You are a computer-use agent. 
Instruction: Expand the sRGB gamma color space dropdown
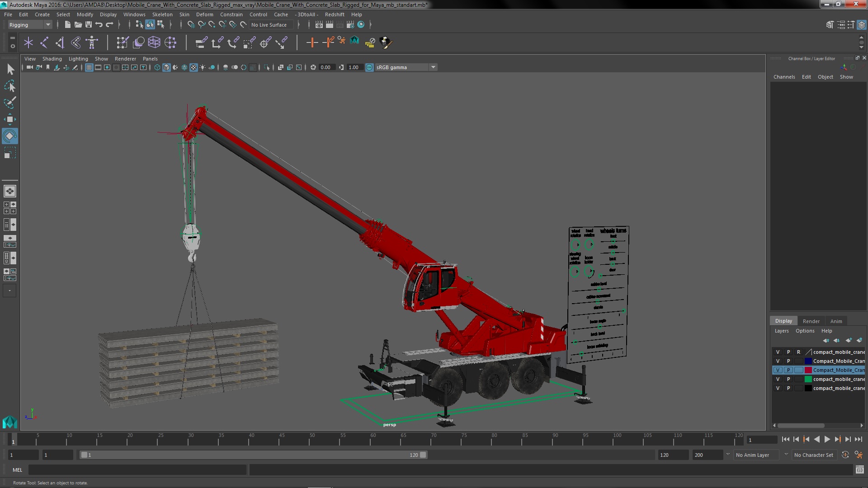tap(433, 67)
